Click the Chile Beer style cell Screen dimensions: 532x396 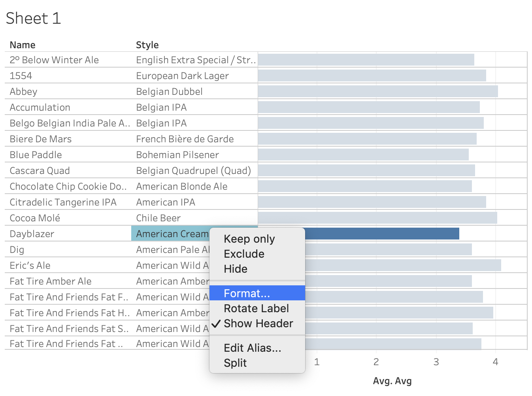158,218
